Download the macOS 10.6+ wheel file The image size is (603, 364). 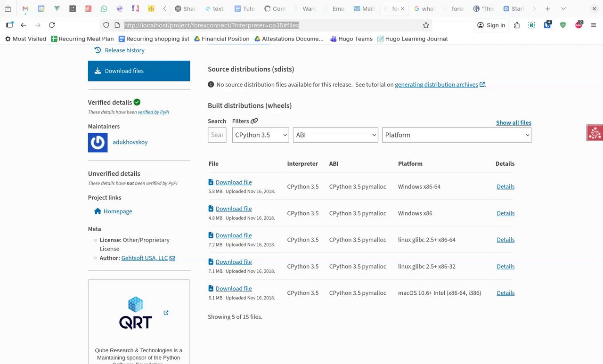tap(234, 289)
